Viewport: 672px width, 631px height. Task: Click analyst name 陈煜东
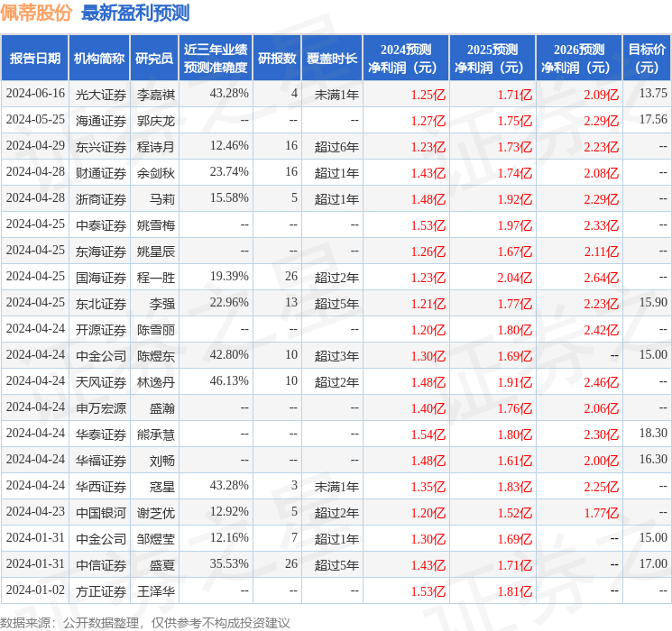[x=156, y=355]
